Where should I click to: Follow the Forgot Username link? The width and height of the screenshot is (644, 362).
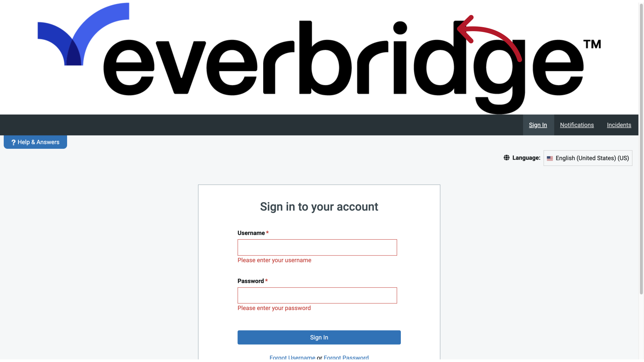pyautogui.click(x=292, y=358)
